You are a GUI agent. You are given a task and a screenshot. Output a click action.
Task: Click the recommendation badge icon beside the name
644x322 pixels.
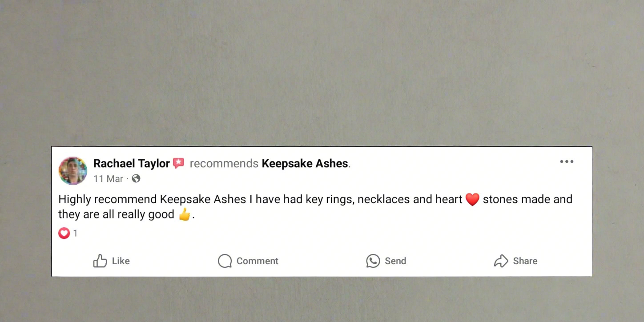[178, 163]
